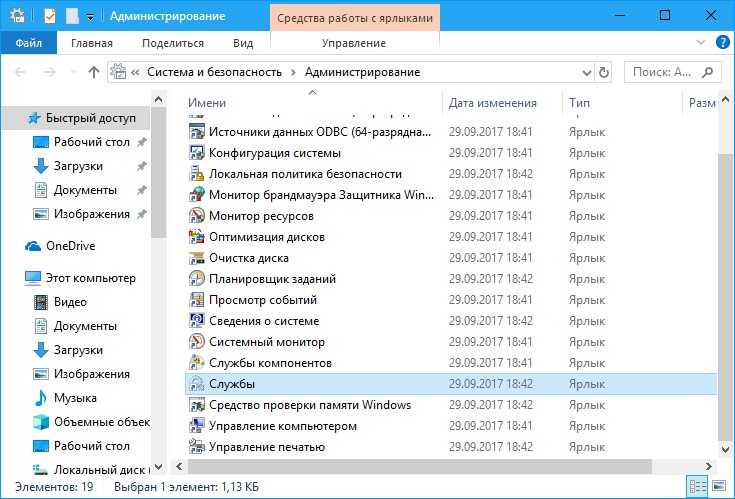Go up one folder level

(x=94, y=72)
